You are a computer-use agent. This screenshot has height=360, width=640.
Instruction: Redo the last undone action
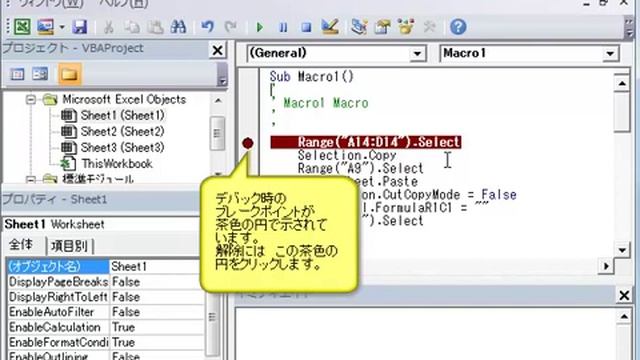231,27
